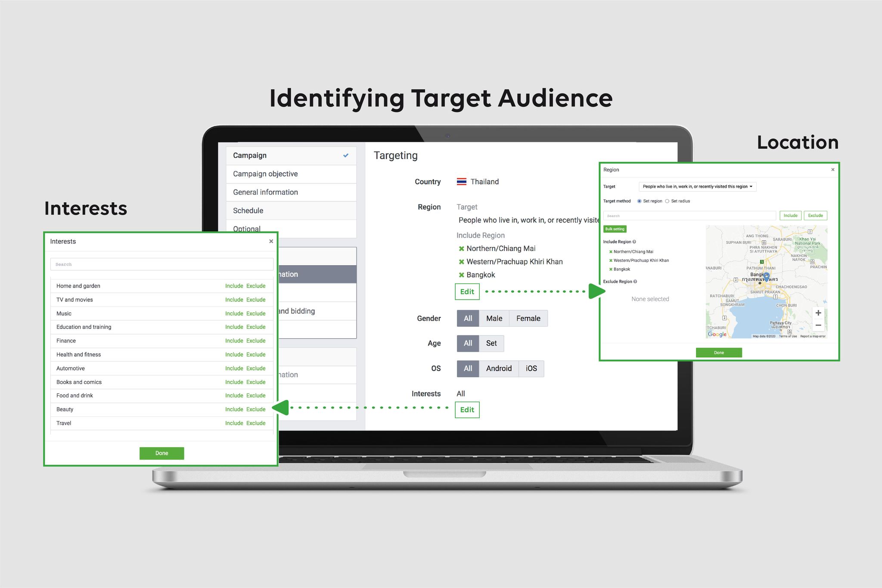The height and width of the screenshot is (588, 882).
Task: Select iOS option
Action: pos(531,368)
